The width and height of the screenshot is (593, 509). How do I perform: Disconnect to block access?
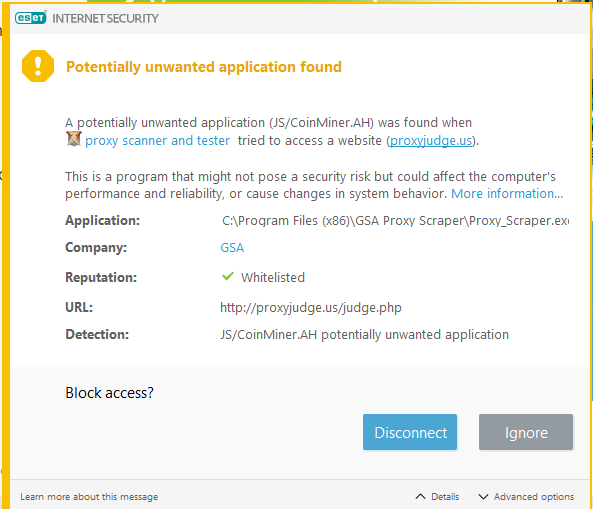pos(410,432)
